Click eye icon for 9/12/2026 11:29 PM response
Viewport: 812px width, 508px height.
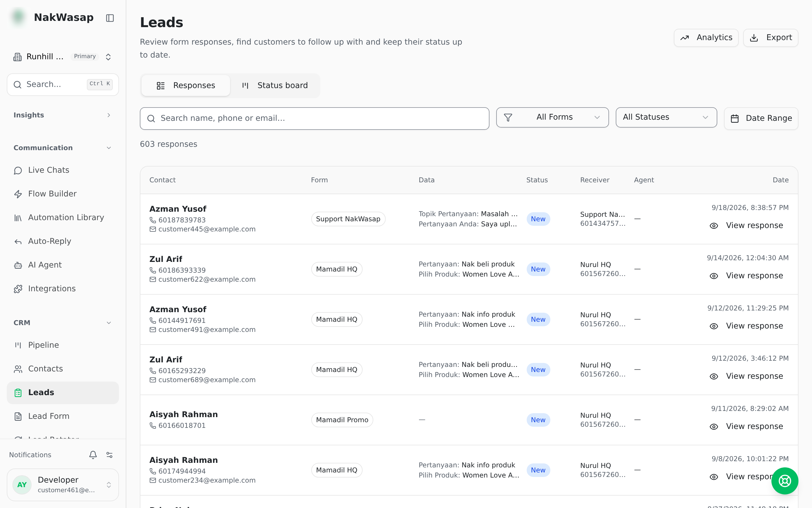click(x=714, y=326)
